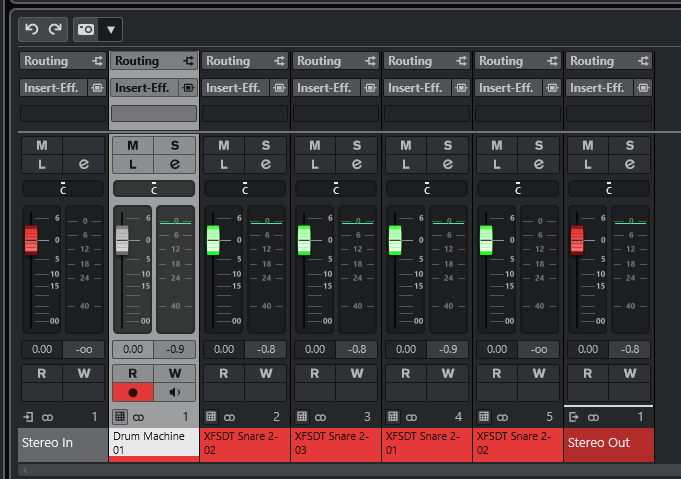The width and height of the screenshot is (681, 479).
Task: Open Insert-Eff. section of Stereo In
Action: pos(53,88)
